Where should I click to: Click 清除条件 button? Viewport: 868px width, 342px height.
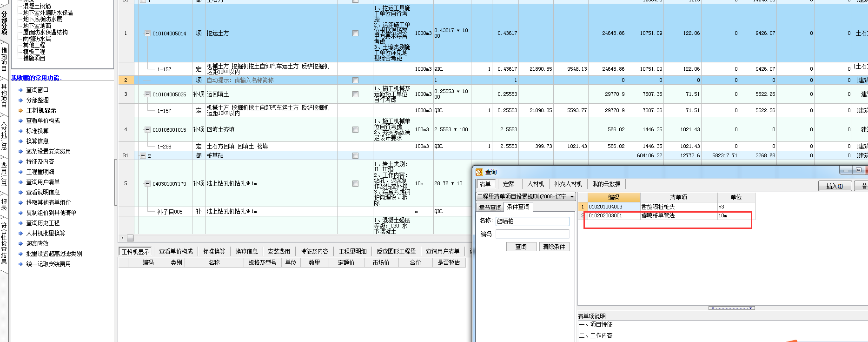[x=554, y=247]
